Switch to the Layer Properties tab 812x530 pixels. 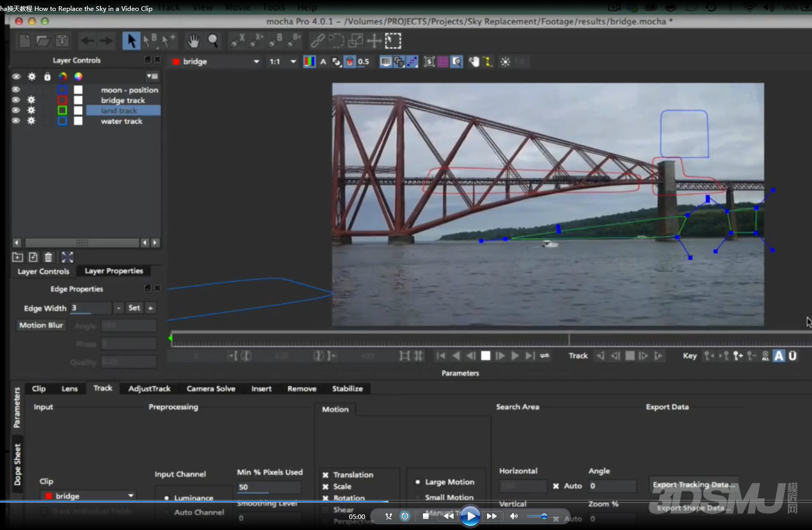click(114, 271)
